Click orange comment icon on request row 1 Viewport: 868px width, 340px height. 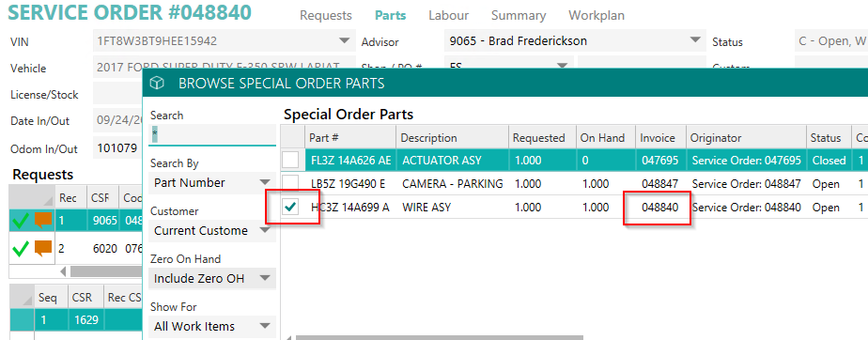43,221
